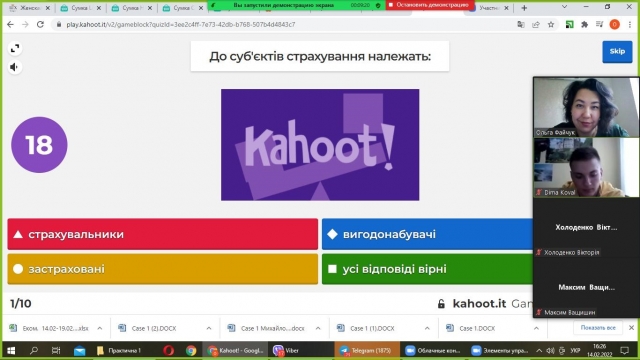
Task: Expand options for the xlsx download
Action: (100, 328)
